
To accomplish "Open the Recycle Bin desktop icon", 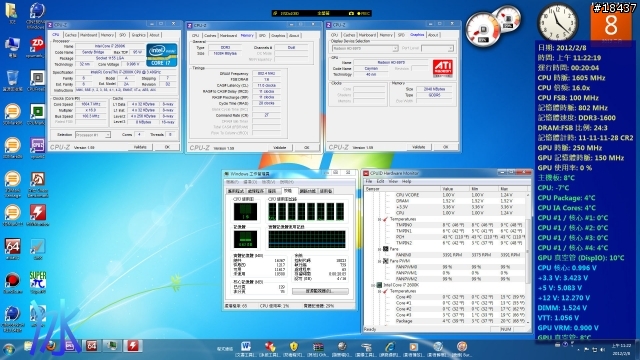I will click(12, 80).
